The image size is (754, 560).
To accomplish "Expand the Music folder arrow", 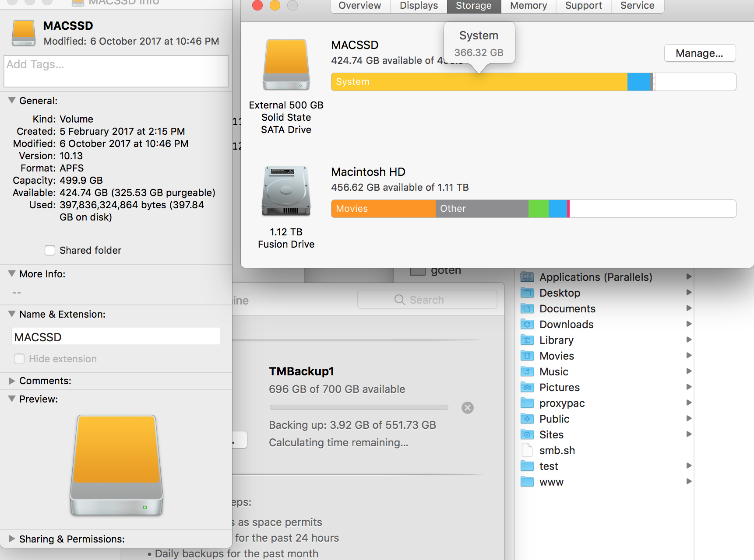I will click(x=689, y=371).
